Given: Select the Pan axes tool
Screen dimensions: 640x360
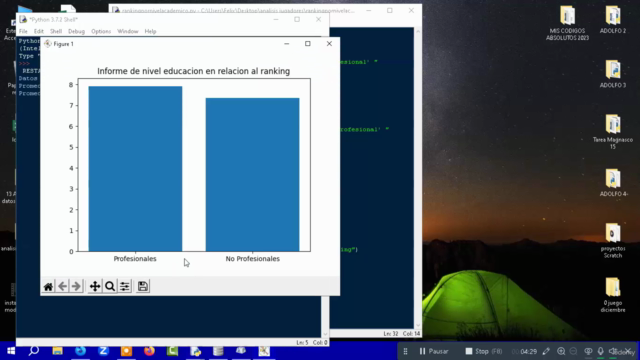Looking at the screenshot, I should (x=95, y=287).
